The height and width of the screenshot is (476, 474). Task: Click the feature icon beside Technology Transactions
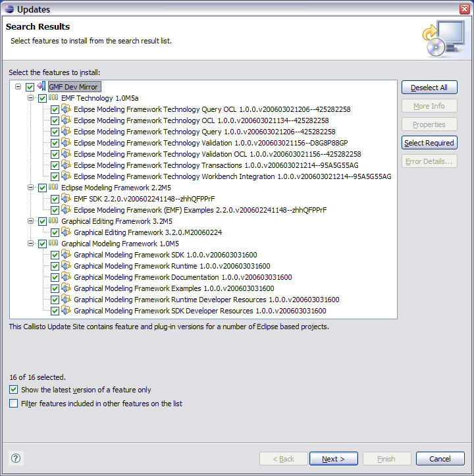66,165
